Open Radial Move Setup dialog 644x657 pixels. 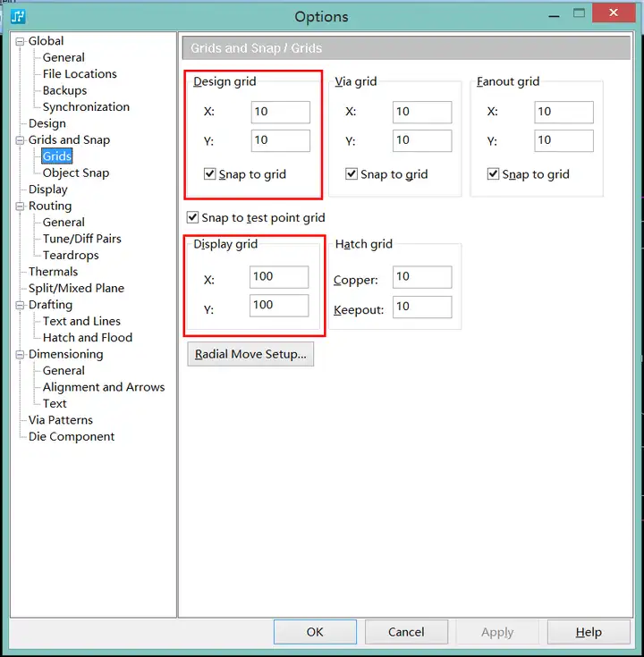[250, 355]
